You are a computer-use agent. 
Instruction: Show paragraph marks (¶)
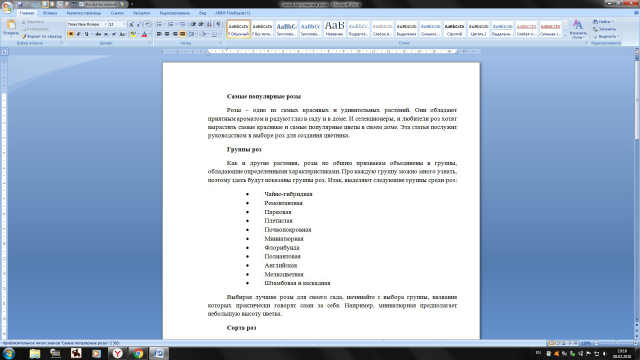tap(219, 24)
